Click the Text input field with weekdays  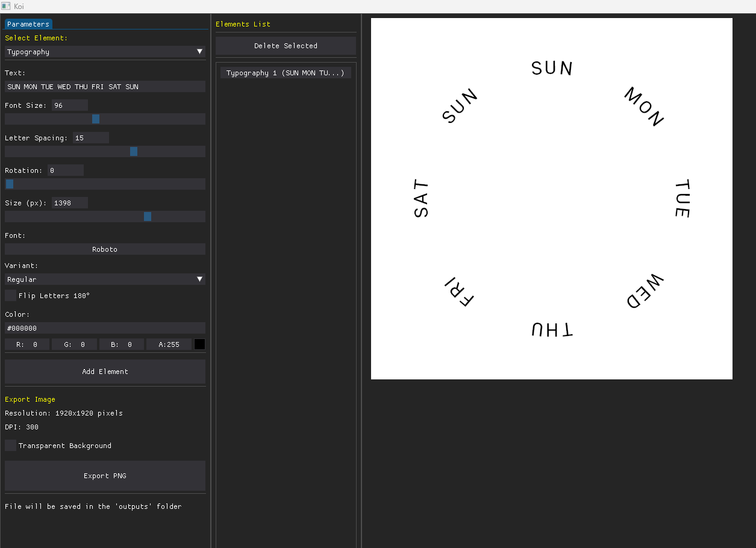click(x=105, y=87)
